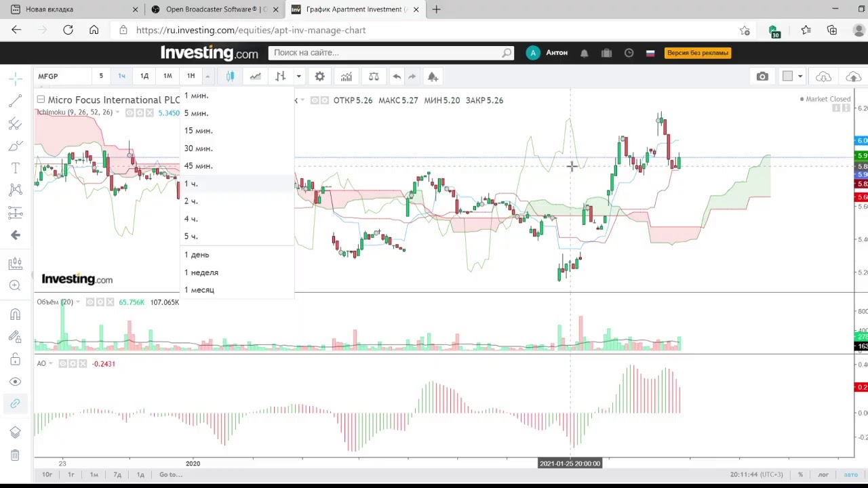The image size is (868, 488).
Task: Set the date range to 10г
Action: point(47,474)
